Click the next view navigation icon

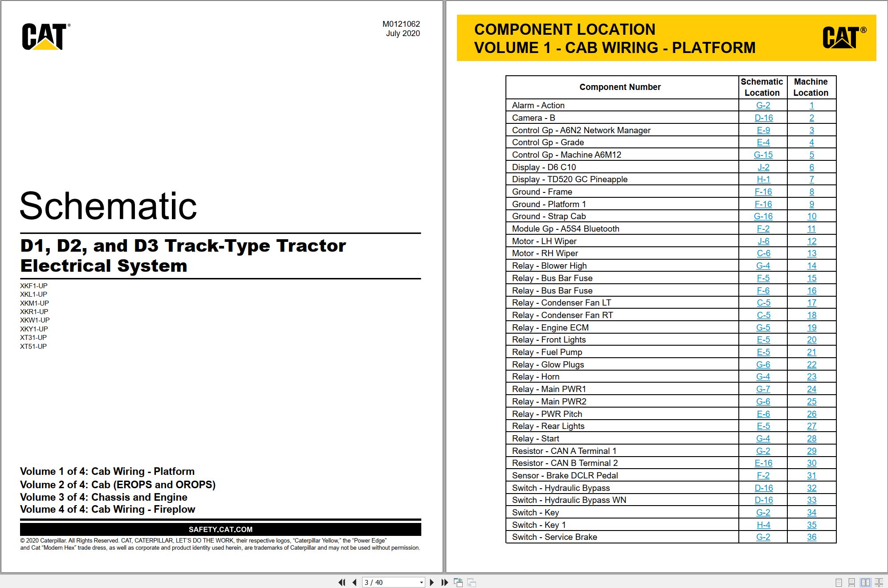tap(472, 582)
